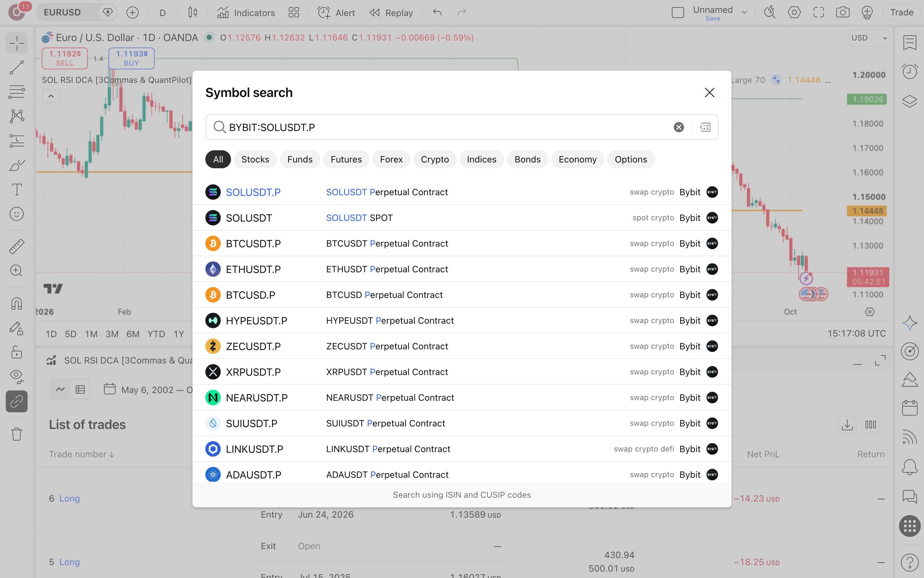The width and height of the screenshot is (924, 578).
Task: Select the Crypto filter tab
Action: tap(434, 159)
